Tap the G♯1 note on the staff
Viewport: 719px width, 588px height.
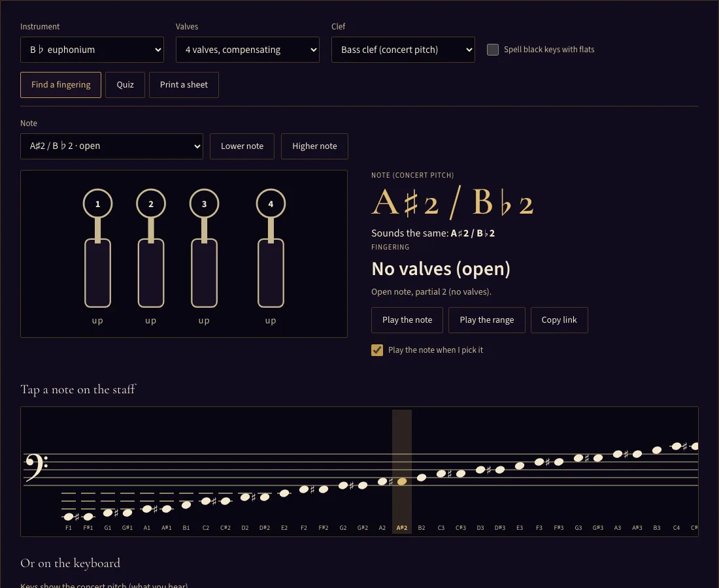(x=127, y=513)
